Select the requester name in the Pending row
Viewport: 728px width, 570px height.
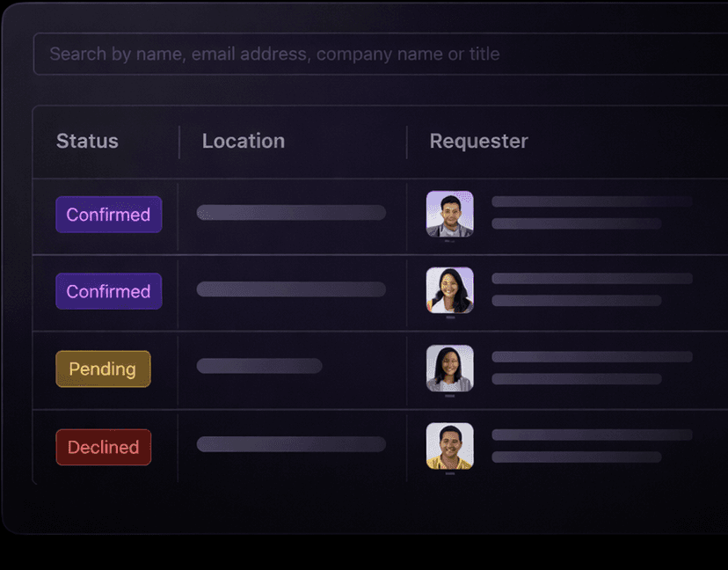(x=591, y=357)
